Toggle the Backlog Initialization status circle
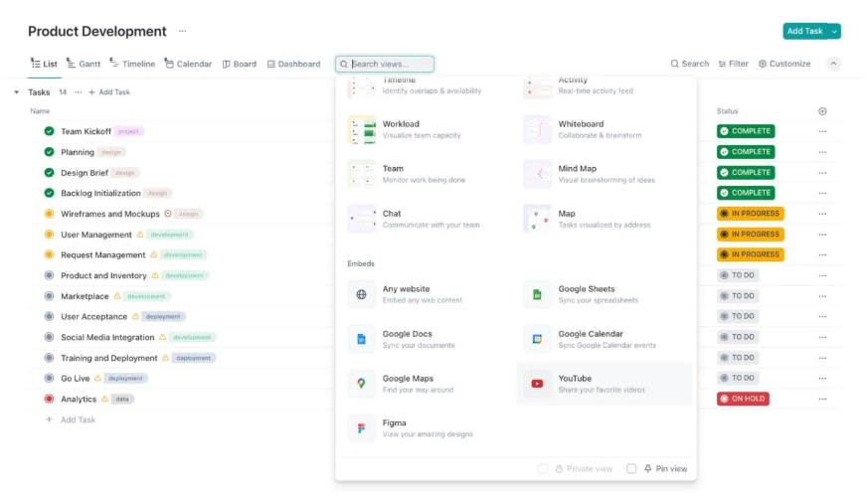 coord(50,193)
